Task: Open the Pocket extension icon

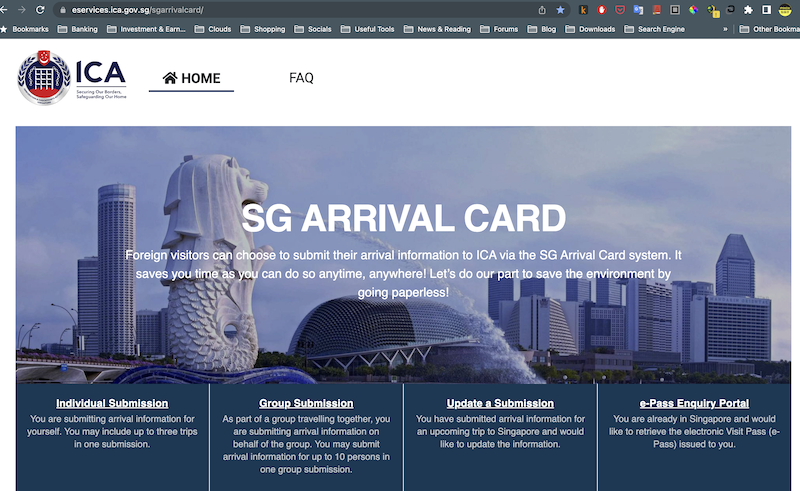Action: [x=620, y=9]
